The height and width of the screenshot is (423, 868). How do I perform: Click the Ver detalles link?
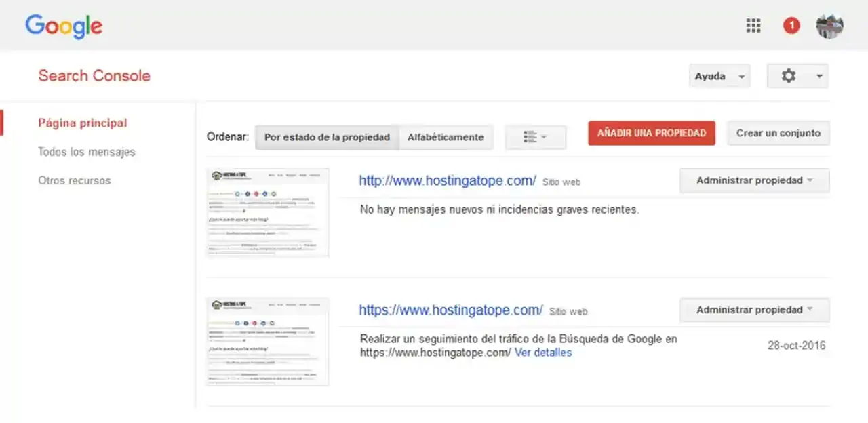click(543, 352)
